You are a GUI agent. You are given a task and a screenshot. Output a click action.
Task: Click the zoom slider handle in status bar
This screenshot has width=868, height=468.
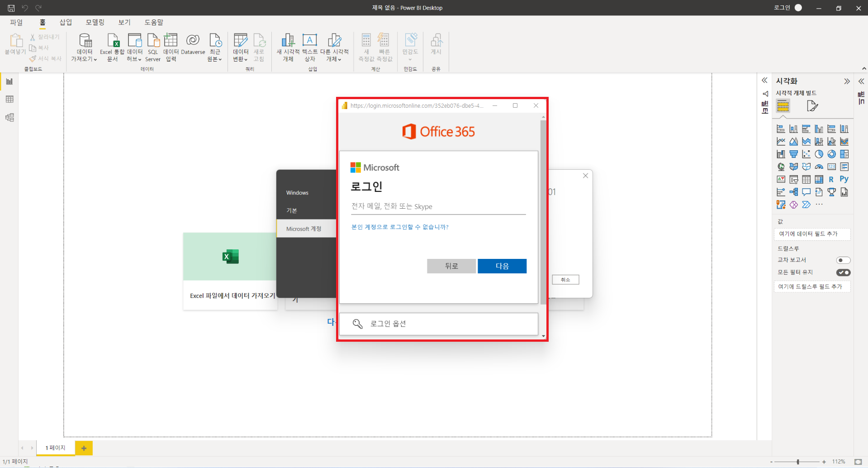click(x=798, y=462)
